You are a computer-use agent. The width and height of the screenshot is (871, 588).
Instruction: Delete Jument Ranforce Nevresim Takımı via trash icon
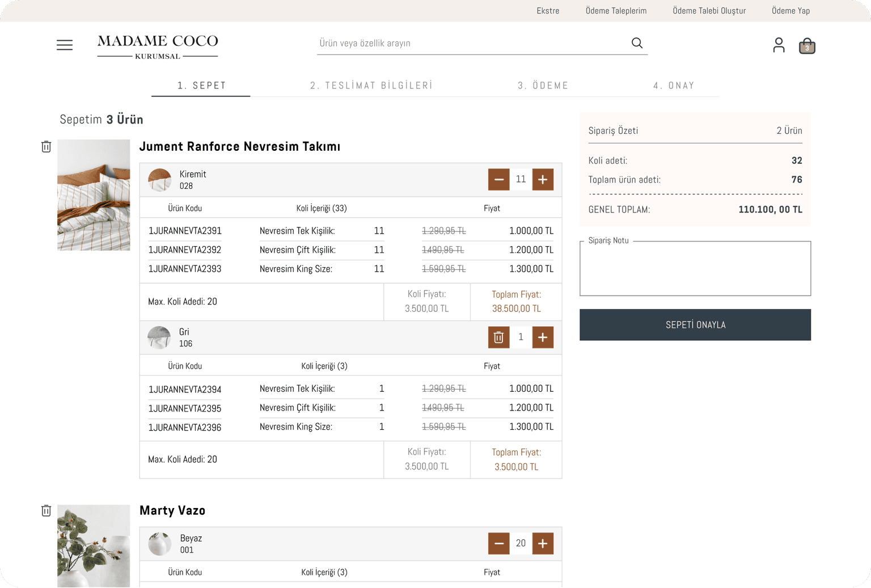(x=46, y=146)
